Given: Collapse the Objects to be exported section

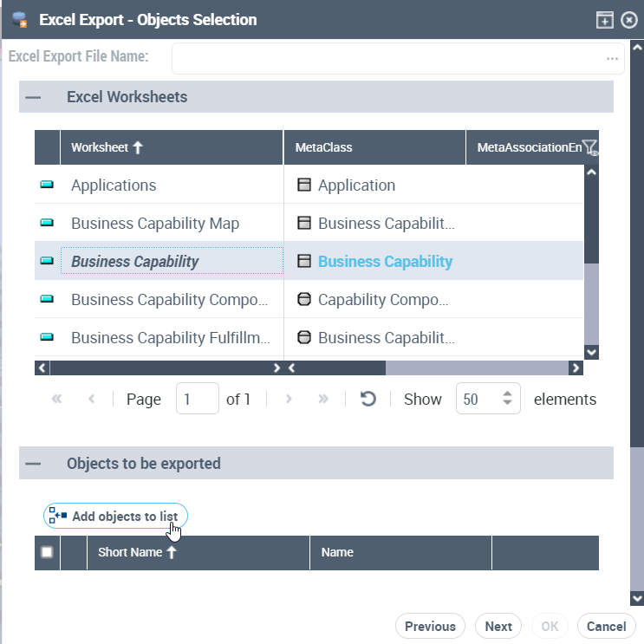Looking at the screenshot, I should [33, 464].
